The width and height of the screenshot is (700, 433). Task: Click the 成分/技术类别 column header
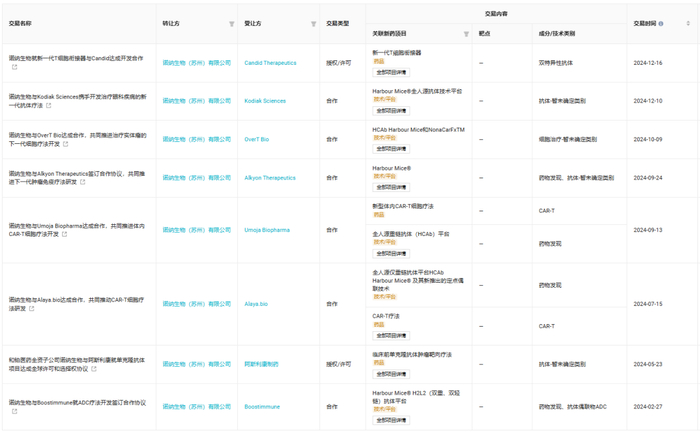557,34
